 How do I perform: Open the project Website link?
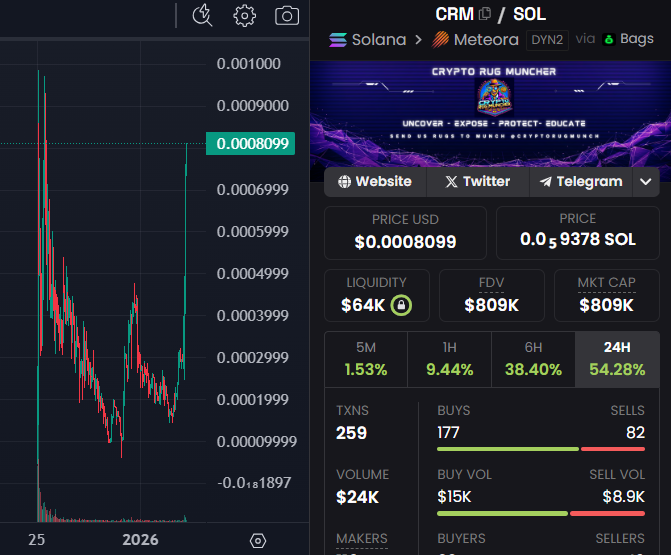pos(375,181)
